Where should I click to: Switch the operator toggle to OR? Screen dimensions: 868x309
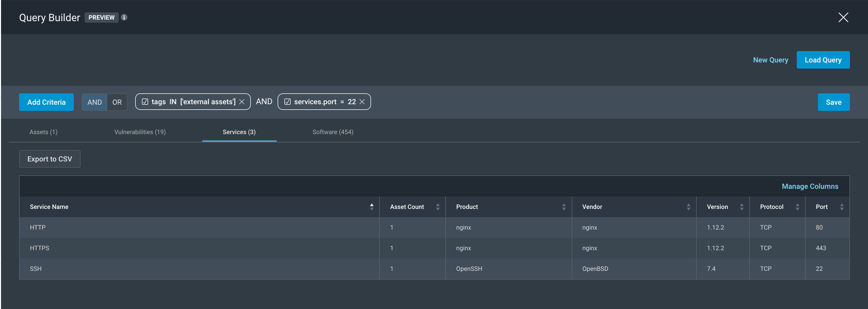coord(117,102)
